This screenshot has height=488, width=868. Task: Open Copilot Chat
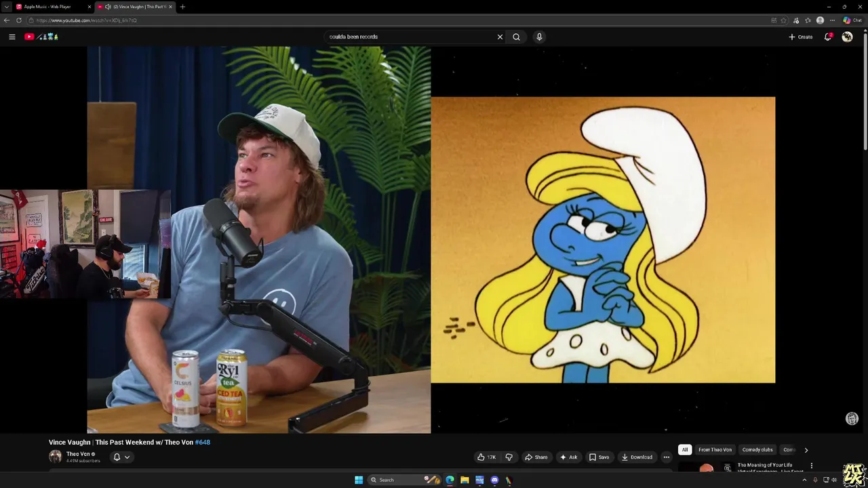[x=852, y=20]
